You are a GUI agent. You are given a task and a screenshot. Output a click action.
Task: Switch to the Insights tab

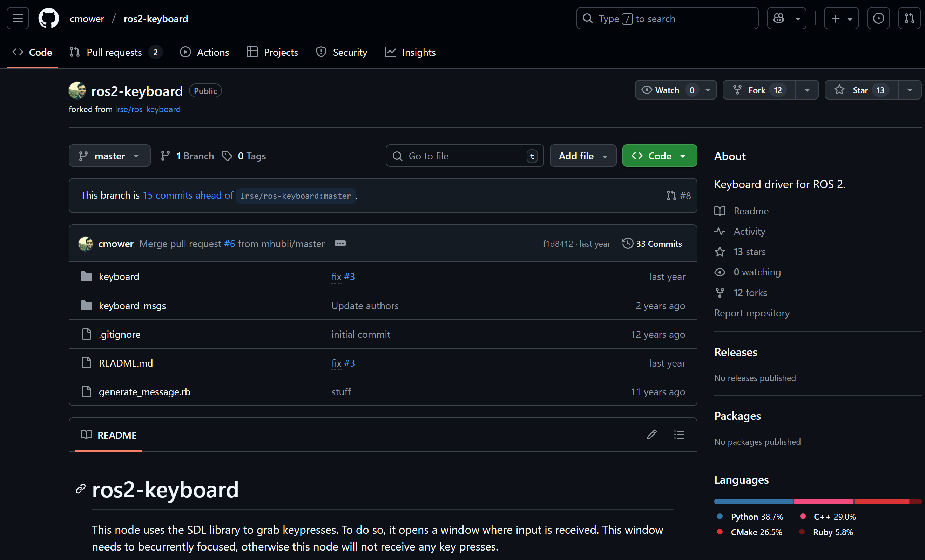(410, 52)
